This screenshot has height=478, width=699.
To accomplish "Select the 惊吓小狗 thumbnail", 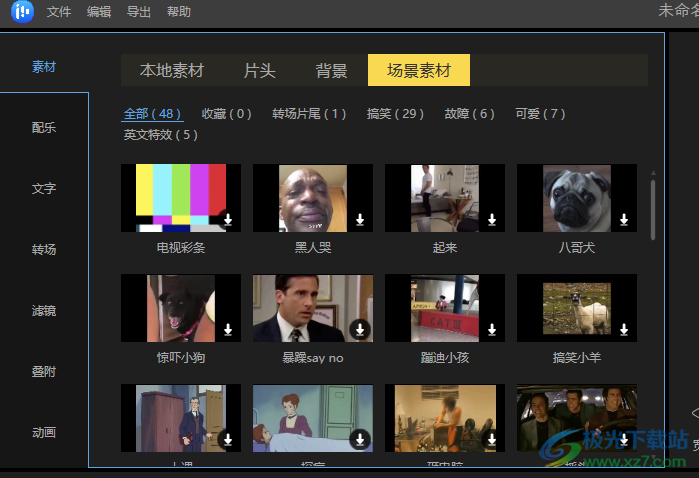I will click(x=181, y=308).
